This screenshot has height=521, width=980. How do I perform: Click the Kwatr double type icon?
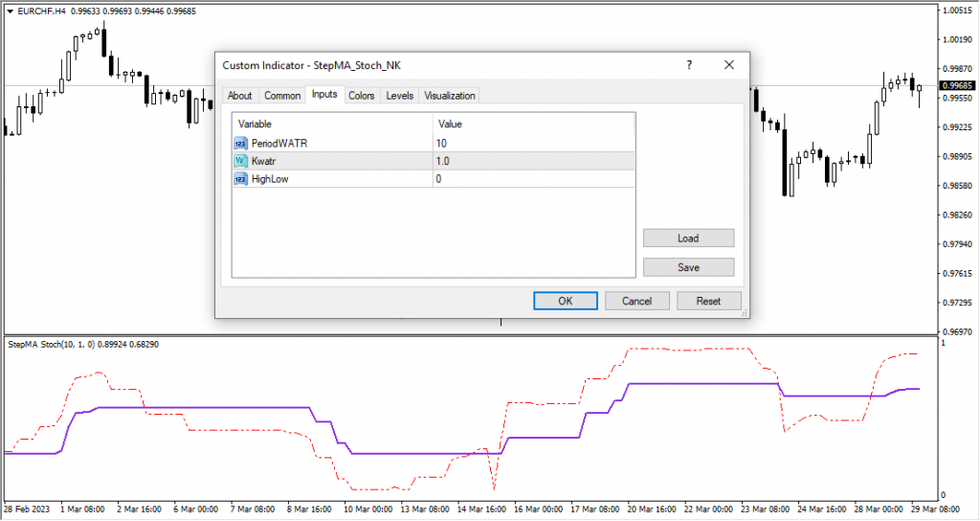tap(240, 161)
